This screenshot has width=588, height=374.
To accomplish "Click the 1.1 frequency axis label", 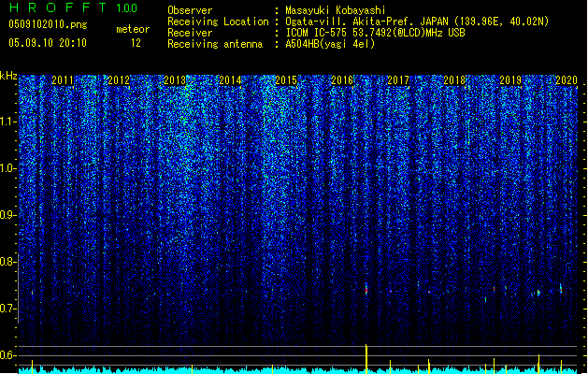I will click(x=8, y=122).
